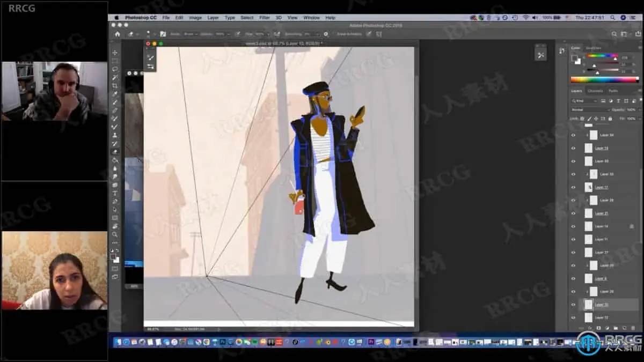Click the symmetry paint options icon
This screenshot has height=362, width=644.
click(x=379, y=34)
